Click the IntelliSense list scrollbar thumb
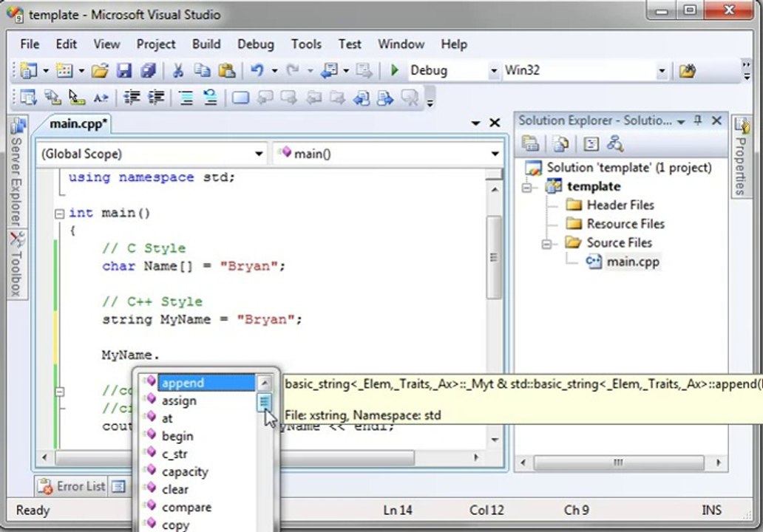Screen dimensions: 763x532 (x=264, y=402)
